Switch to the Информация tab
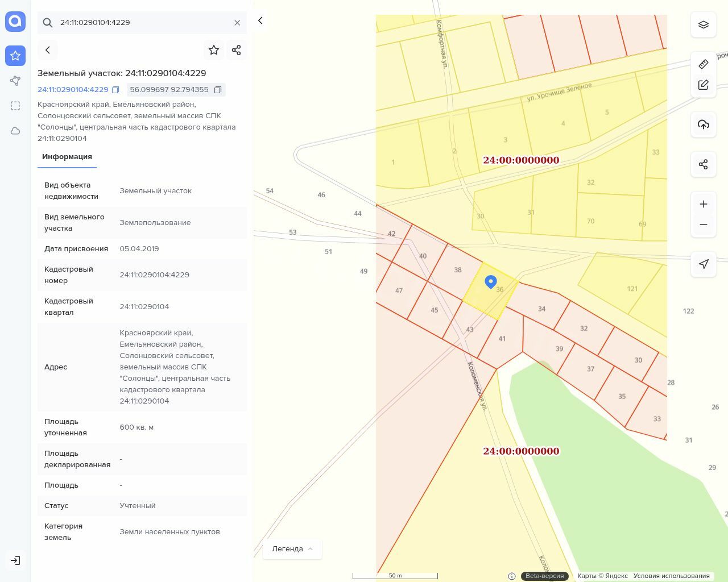This screenshot has height=582, width=728. [x=67, y=157]
